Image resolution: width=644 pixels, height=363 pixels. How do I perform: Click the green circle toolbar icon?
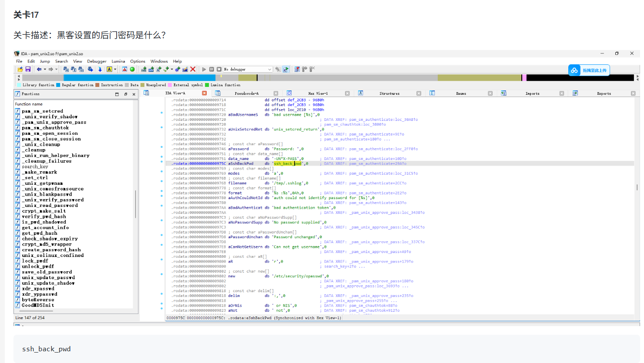coord(132,69)
